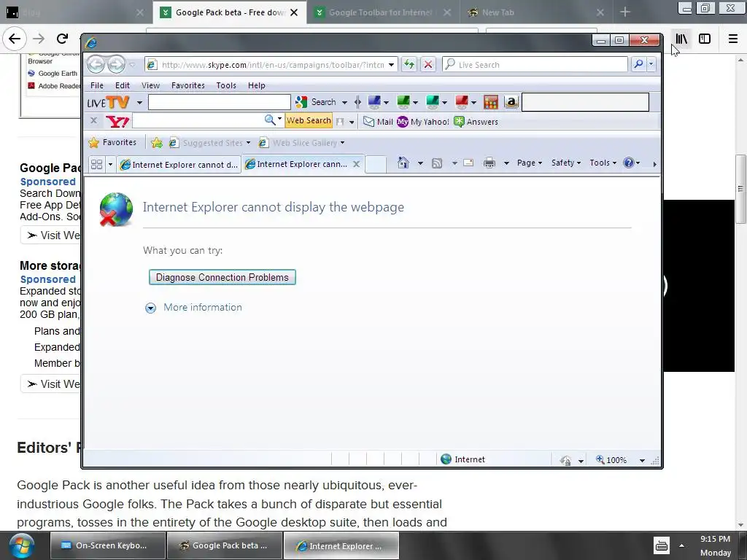747x560 pixels.
Task: Open new Firefox tab with plus button
Action: [x=625, y=12]
